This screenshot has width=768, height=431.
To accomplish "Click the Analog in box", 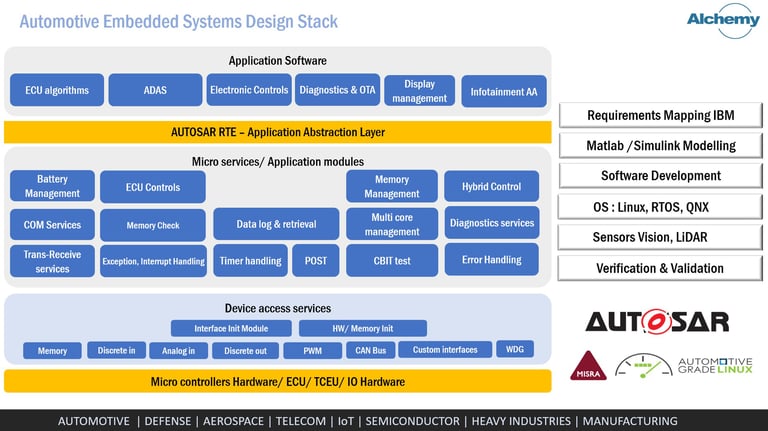I will point(178,351).
